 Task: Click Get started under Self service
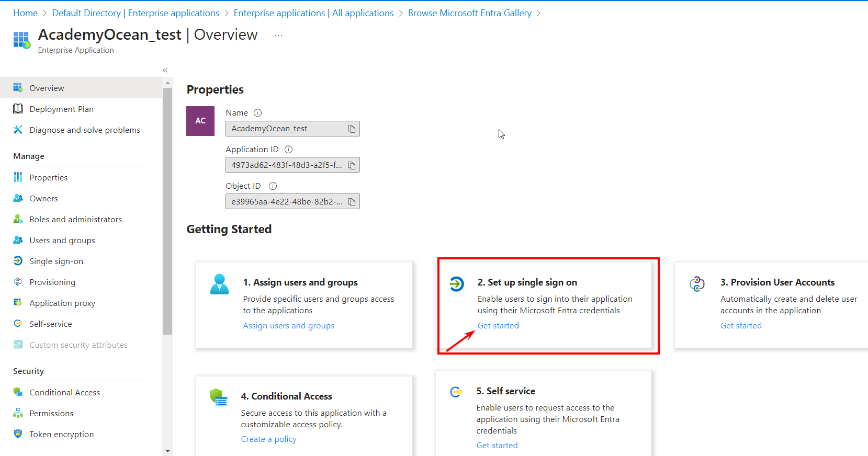tap(497, 445)
